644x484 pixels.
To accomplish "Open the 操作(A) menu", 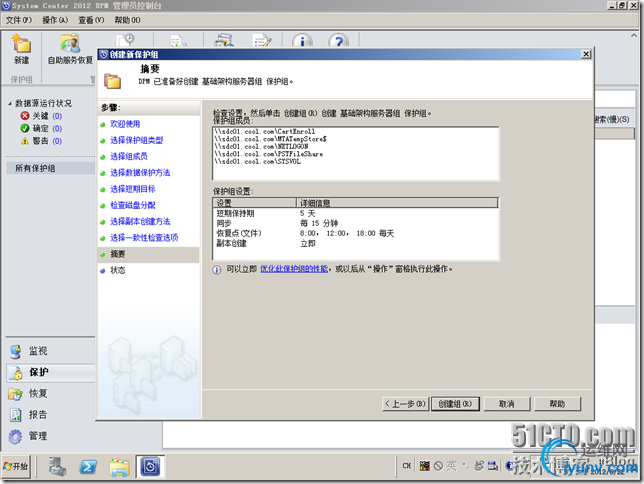I will coord(55,20).
